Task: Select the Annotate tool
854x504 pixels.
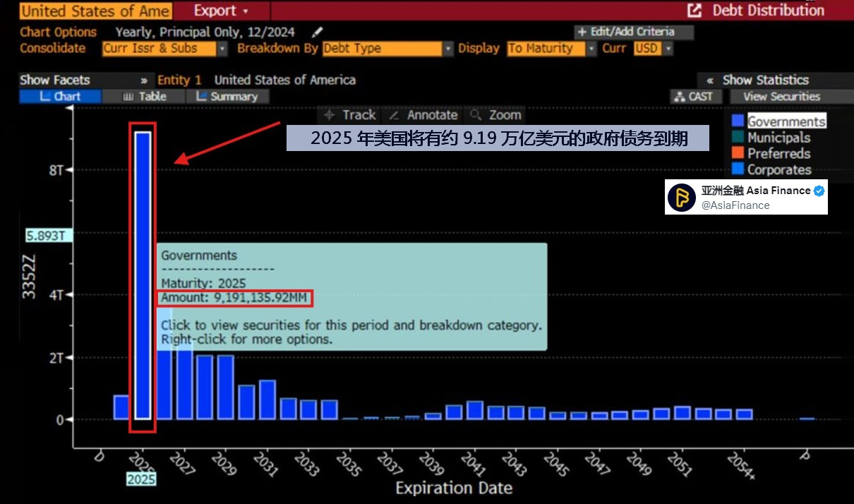Action: pyautogui.click(x=423, y=115)
